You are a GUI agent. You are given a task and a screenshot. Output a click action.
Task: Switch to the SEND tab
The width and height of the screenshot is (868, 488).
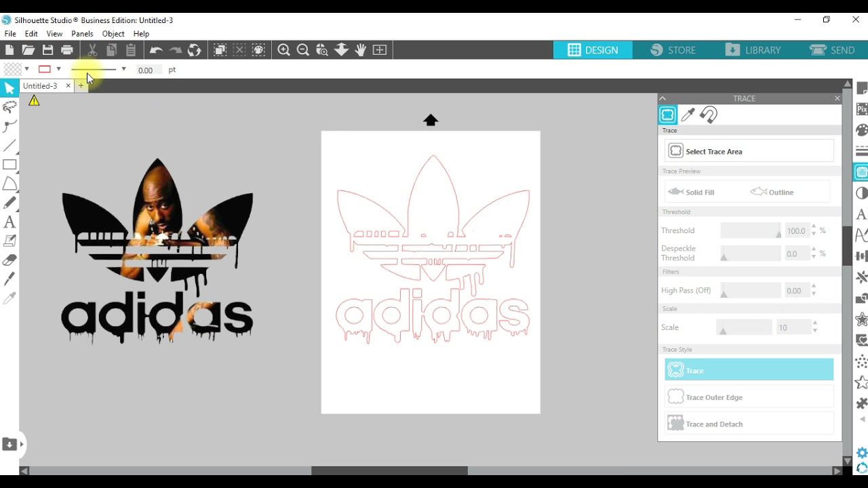tap(832, 50)
